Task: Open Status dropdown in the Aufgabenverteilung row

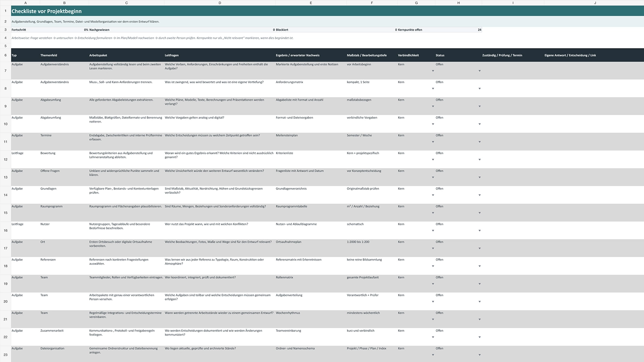Action: tap(479, 302)
